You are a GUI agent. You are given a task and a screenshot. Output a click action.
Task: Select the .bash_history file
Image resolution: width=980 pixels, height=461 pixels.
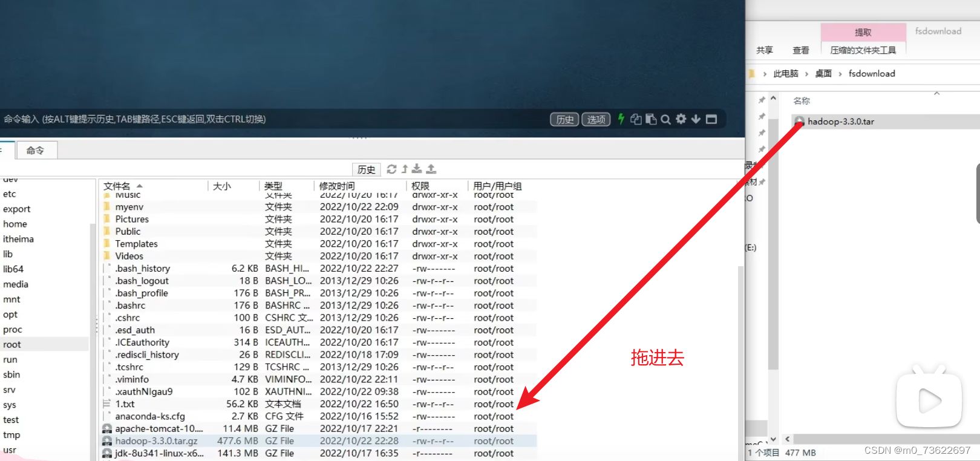143,269
